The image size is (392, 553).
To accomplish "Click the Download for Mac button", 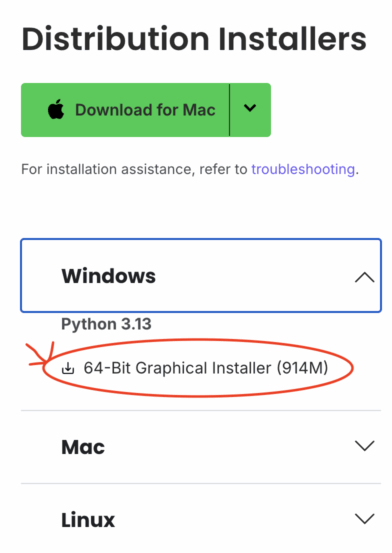I will tap(125, 110).
